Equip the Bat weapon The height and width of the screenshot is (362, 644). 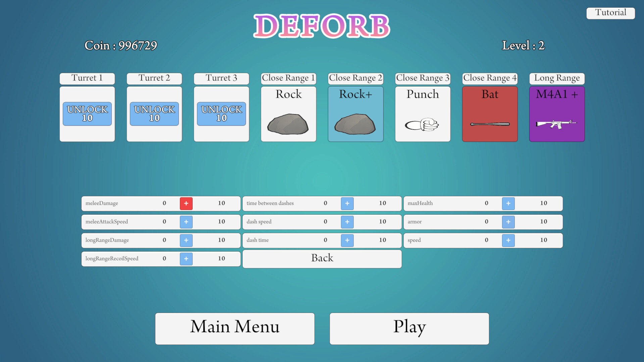pos(490,114)
